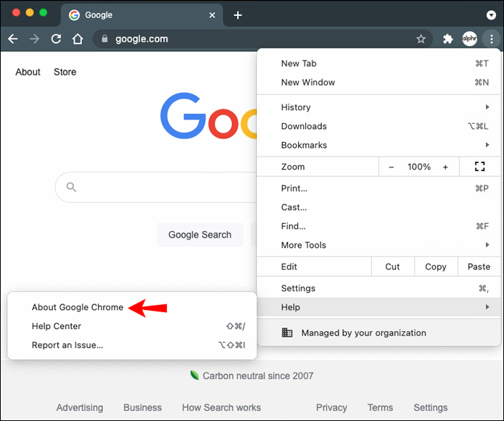The image size is (504, 421).
Task: Choose New Tab from the menu
Action: 379,64
